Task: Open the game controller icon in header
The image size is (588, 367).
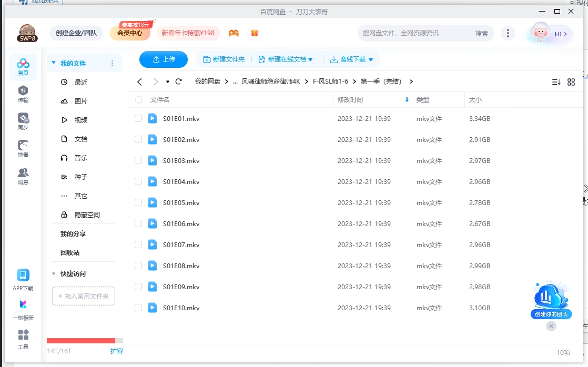Action: pos(234,33)
